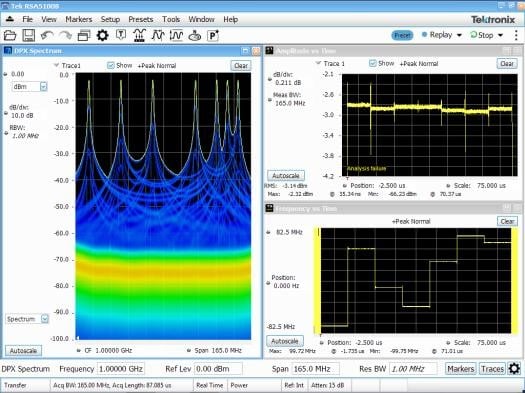
Task: Undo the last action via toolbar arrow
Action: (47, 35)
